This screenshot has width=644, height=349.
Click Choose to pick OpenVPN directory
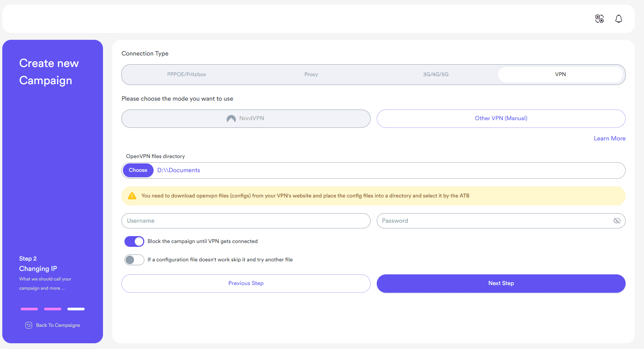coord(138,170)
